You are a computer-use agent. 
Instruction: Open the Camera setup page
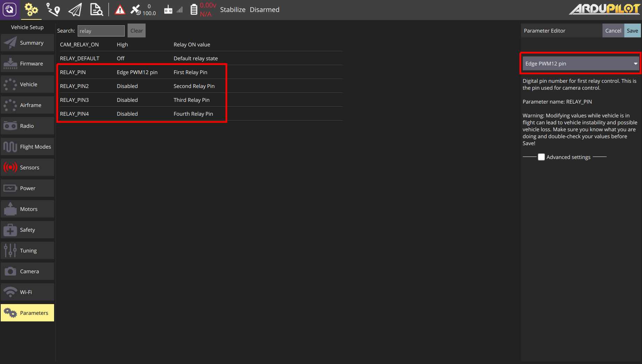coord(27,272)
